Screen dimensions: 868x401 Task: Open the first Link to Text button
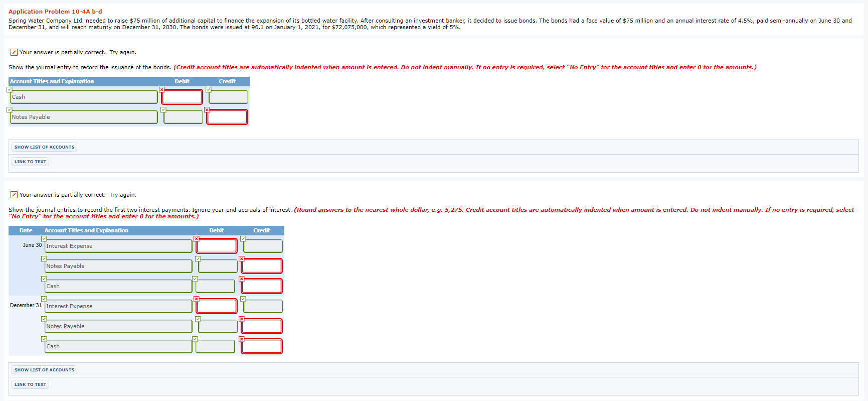(30, 162)
